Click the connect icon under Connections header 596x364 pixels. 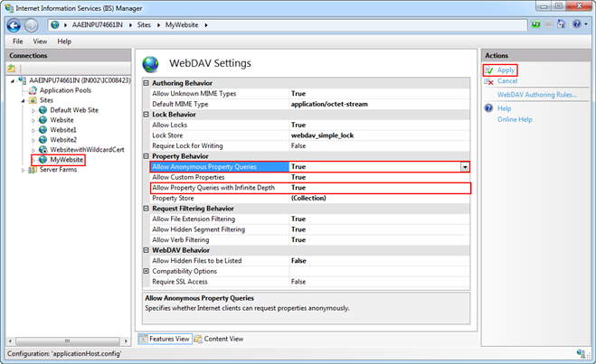point(12,69)
